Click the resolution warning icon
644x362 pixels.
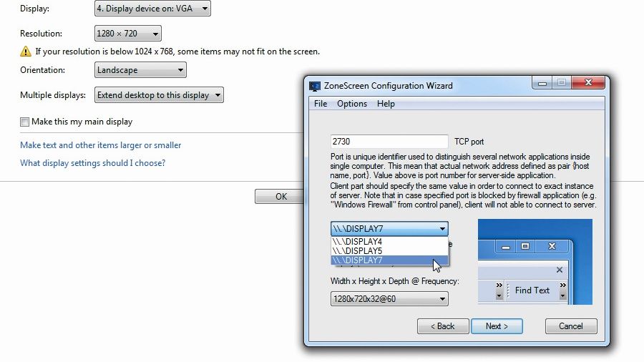pos(26,52)
